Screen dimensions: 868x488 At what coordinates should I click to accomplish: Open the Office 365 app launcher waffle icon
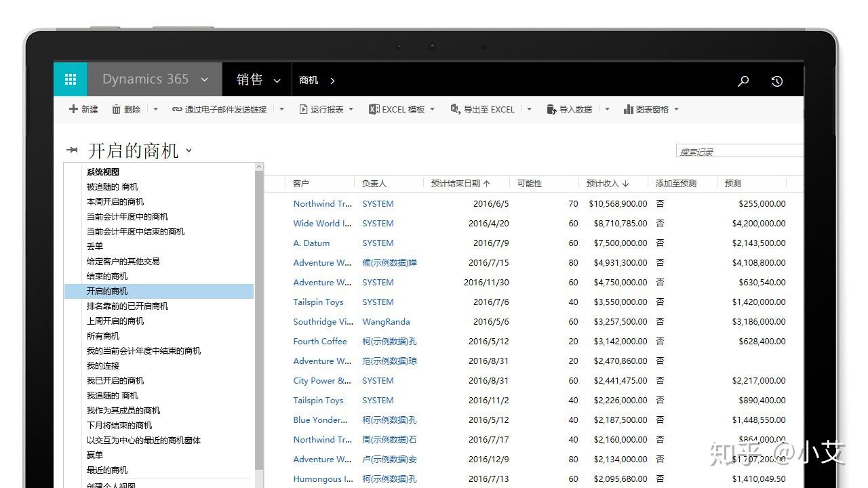coord(70,79)
